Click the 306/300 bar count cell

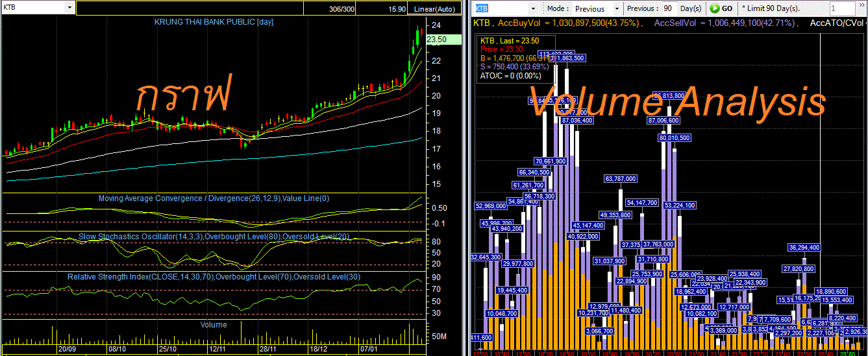tap(342, 9)
